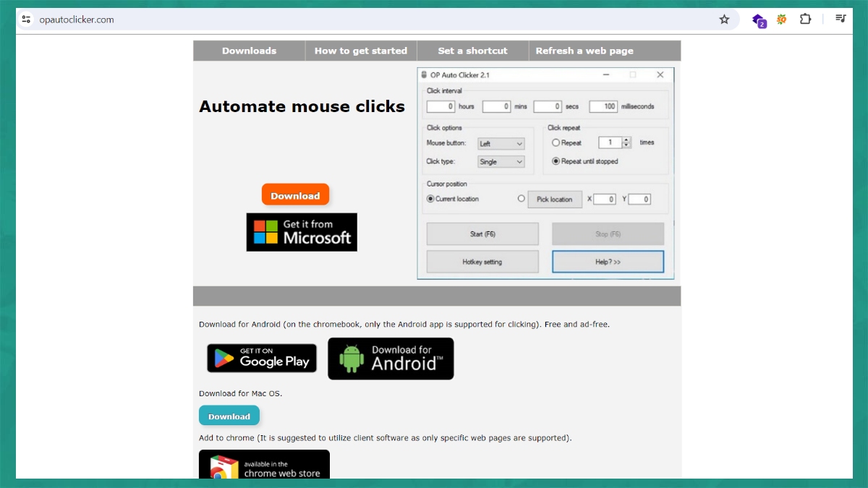Screen dimensions: 868x488
Task: Click the Get it from Microsoft badge
Action: tap(302, 232)
